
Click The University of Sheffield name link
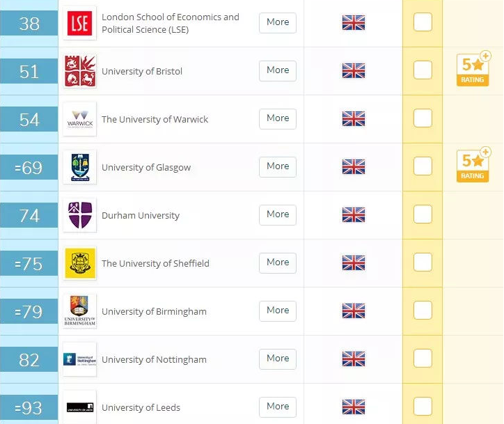(x=155, y=263)
